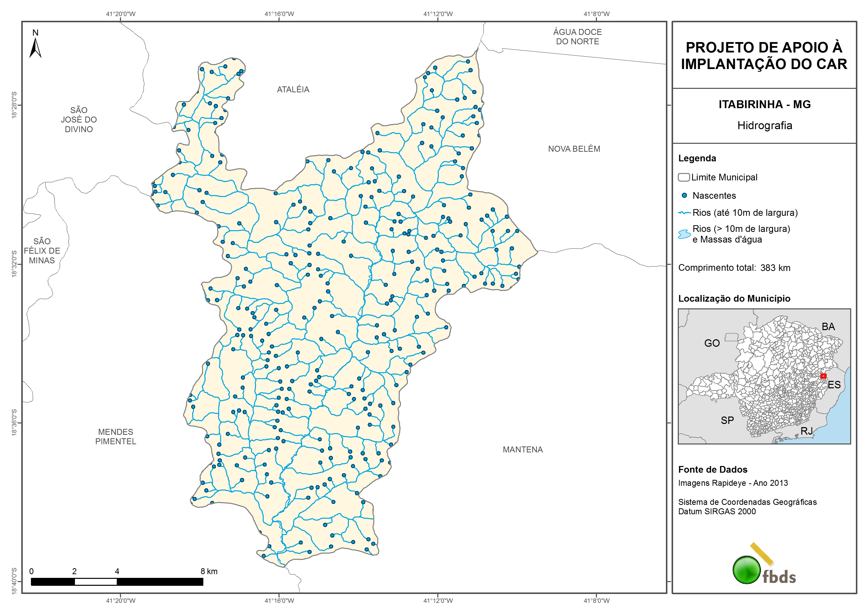Click the Massas d'água legend polygon symbol

(684, 234)
